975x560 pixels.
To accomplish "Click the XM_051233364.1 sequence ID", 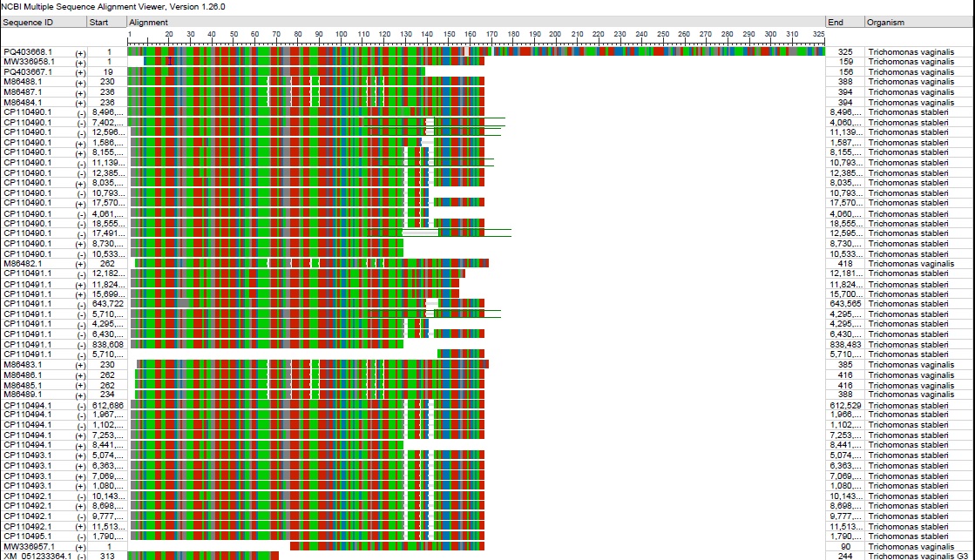I will coord(35,556).
